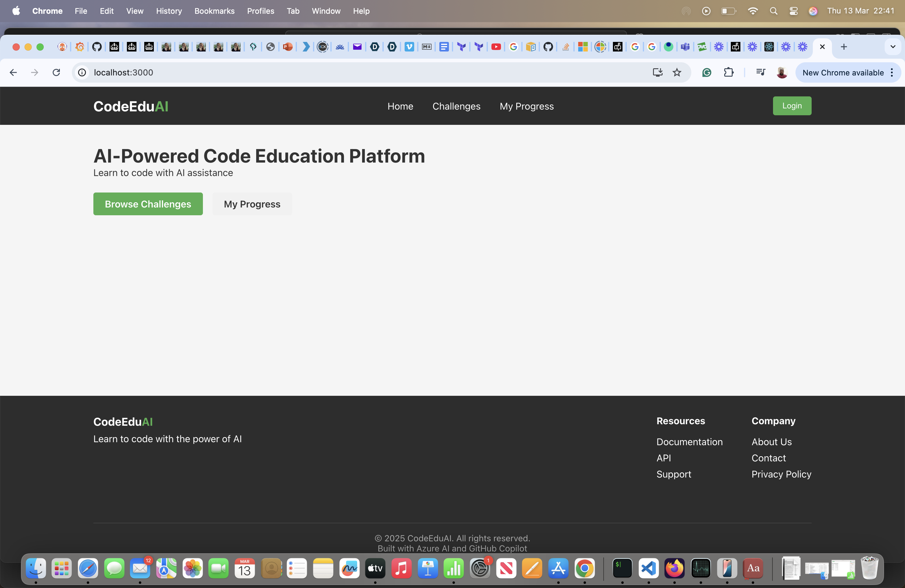The height and width of the screenshot is (588, 905).
Task: Click the browser reload icon
Action: [x=56, y=72]
